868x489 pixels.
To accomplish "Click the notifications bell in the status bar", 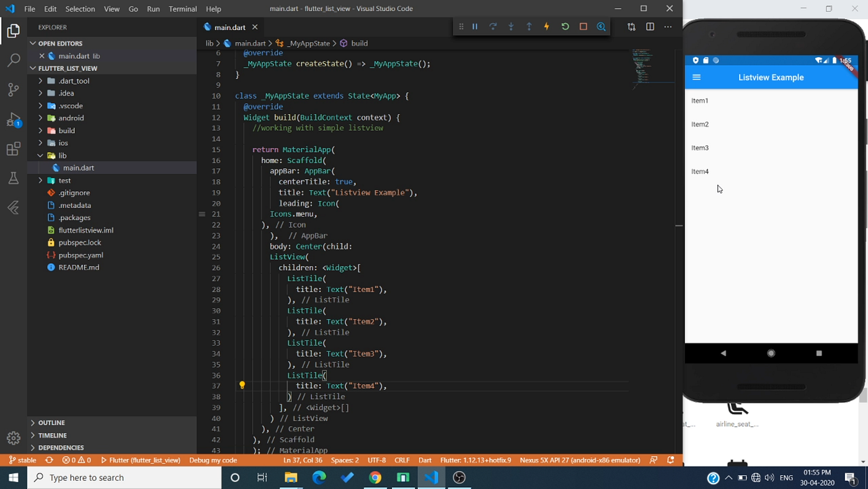I will point(671,460).
